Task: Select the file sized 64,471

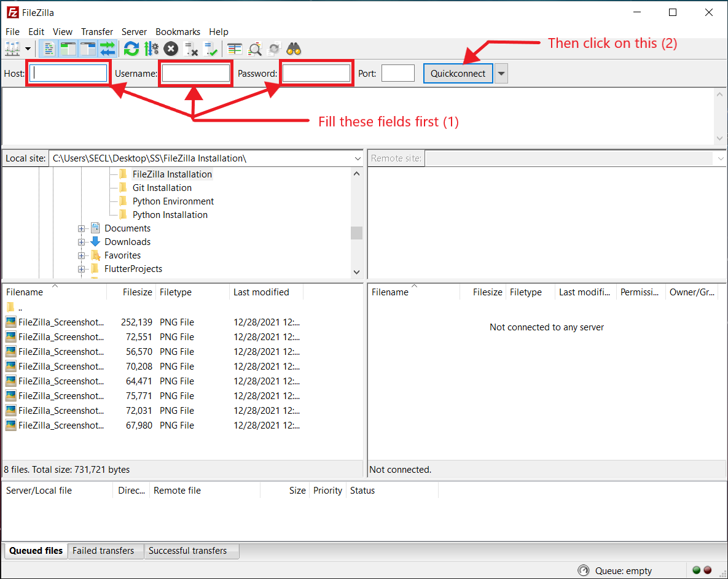Action: point(152,381)
